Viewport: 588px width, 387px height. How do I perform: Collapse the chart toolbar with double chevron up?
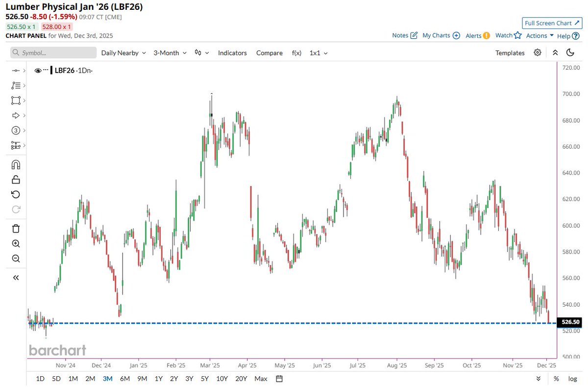pyautogui.click(x=555, y=52)
